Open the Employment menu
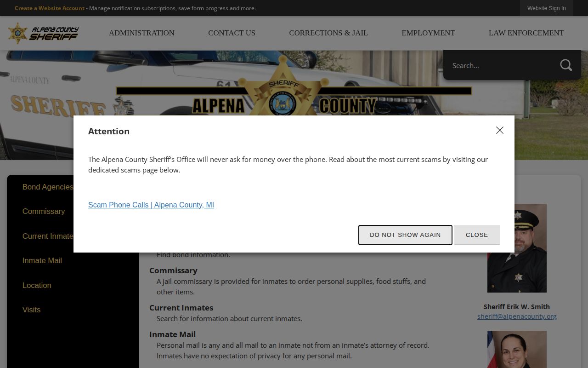The width and height of the screenshot is (588, 368). point(428,33)
